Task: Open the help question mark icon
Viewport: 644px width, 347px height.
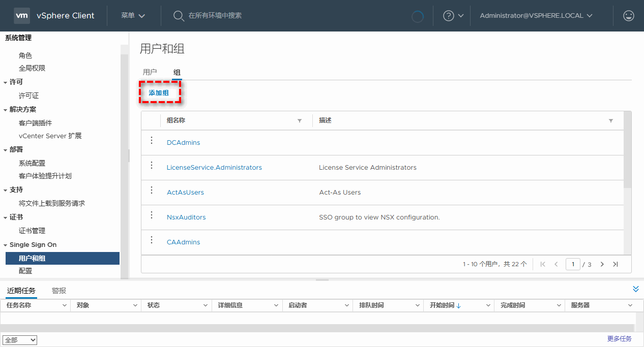Action: click(448, 16)
